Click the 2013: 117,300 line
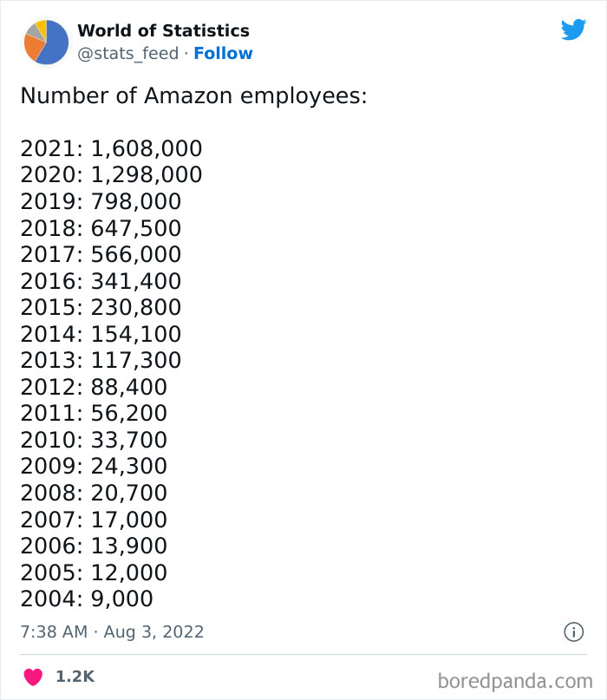Viewport: 607px width, 700px height. click(101, 360)
